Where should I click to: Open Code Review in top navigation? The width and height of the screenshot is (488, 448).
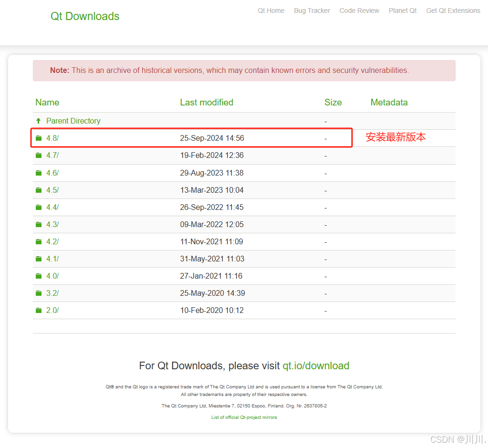[359, 10]
